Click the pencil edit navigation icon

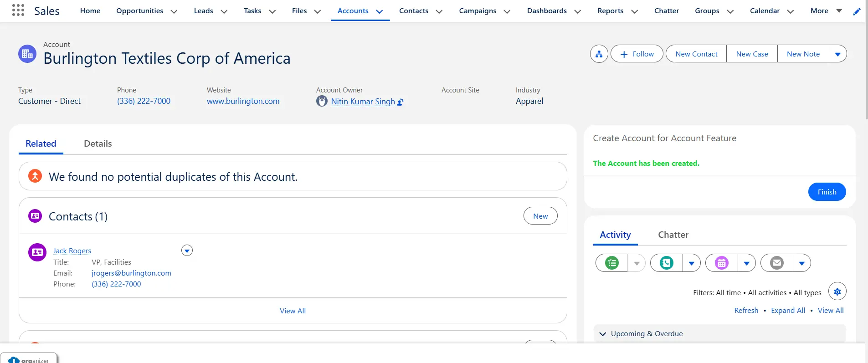pos(857,11)
